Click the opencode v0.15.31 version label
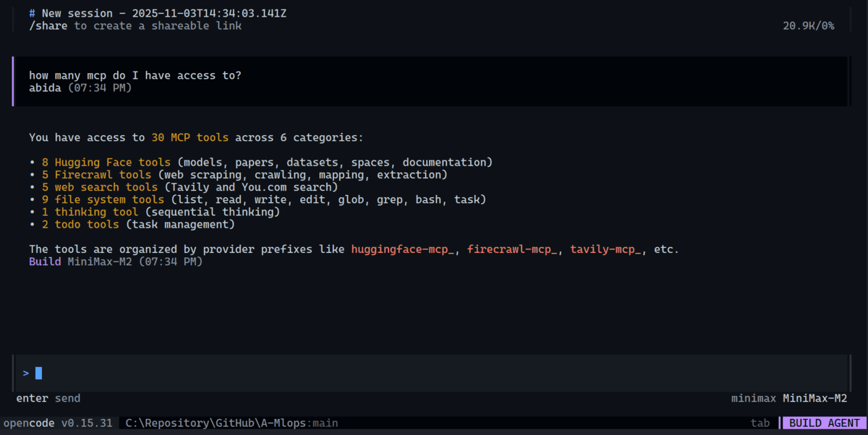This screenshot has height=435, width=868. click(x=58, y=423)
